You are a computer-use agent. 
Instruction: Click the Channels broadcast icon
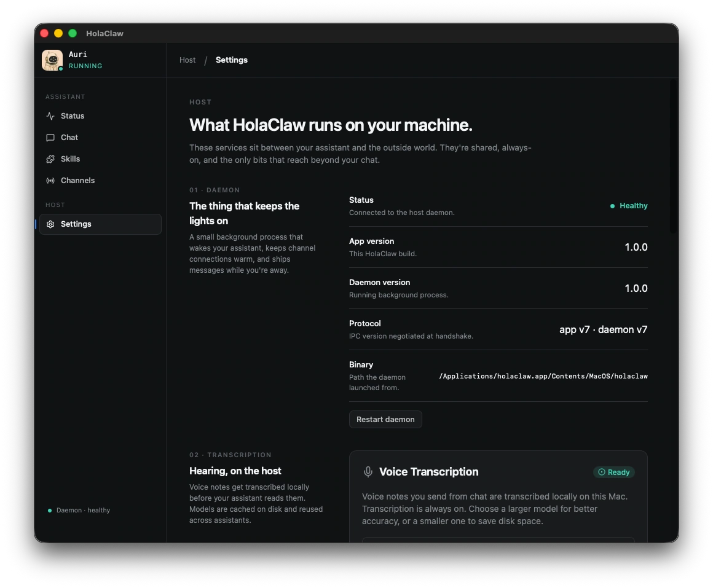click(50, 181)
